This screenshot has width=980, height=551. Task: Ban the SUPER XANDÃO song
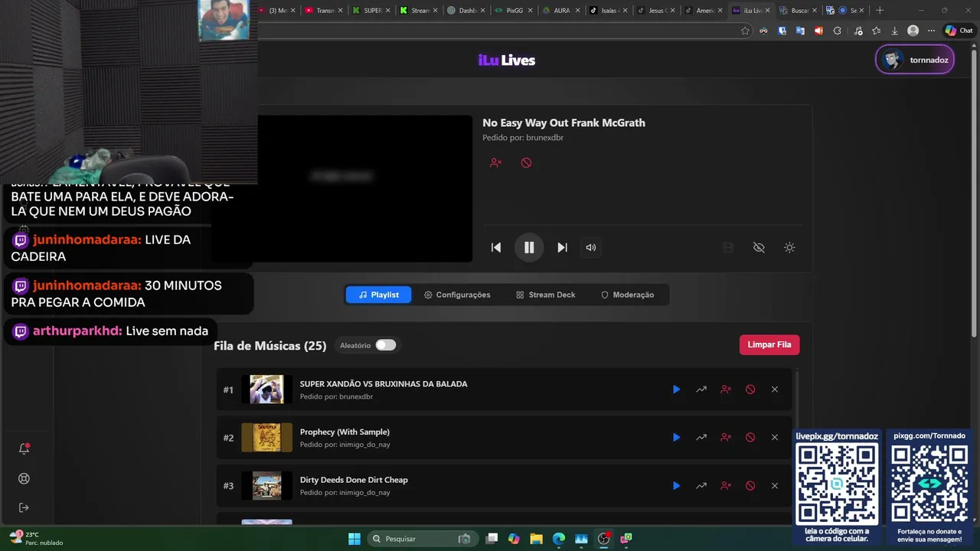tap(750, 390)
